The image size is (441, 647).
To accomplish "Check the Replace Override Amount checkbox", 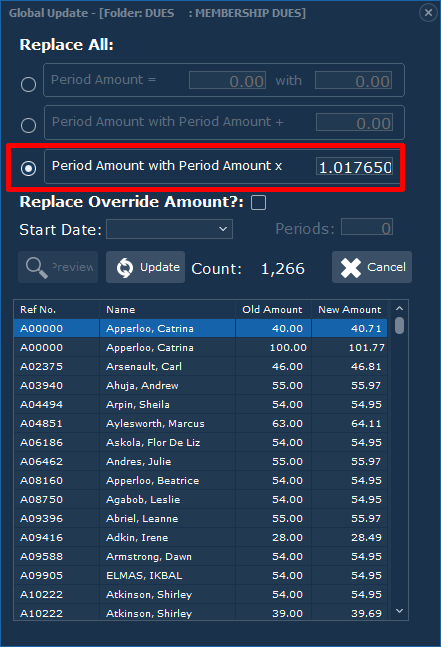I will pos(259,203).
